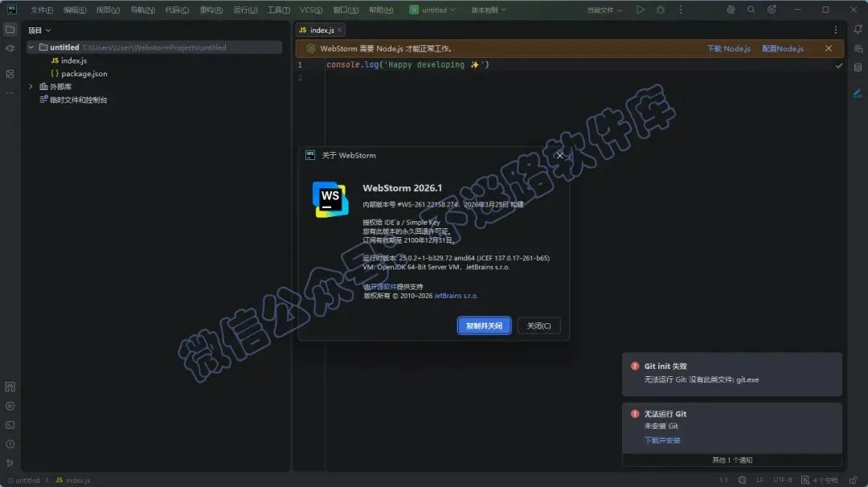Open the Git tool window icon at bottom-left
The height and width of the screenshot is (487, 868).
point(10,463)
